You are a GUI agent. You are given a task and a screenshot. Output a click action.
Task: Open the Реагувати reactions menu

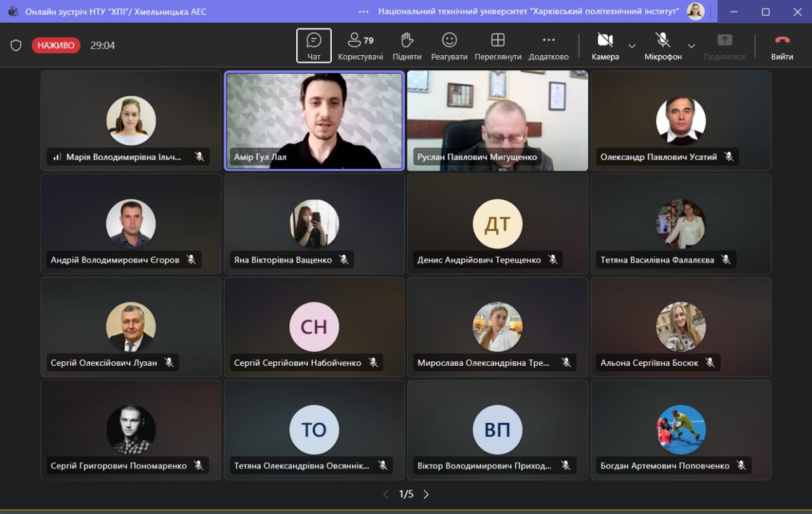449,46
